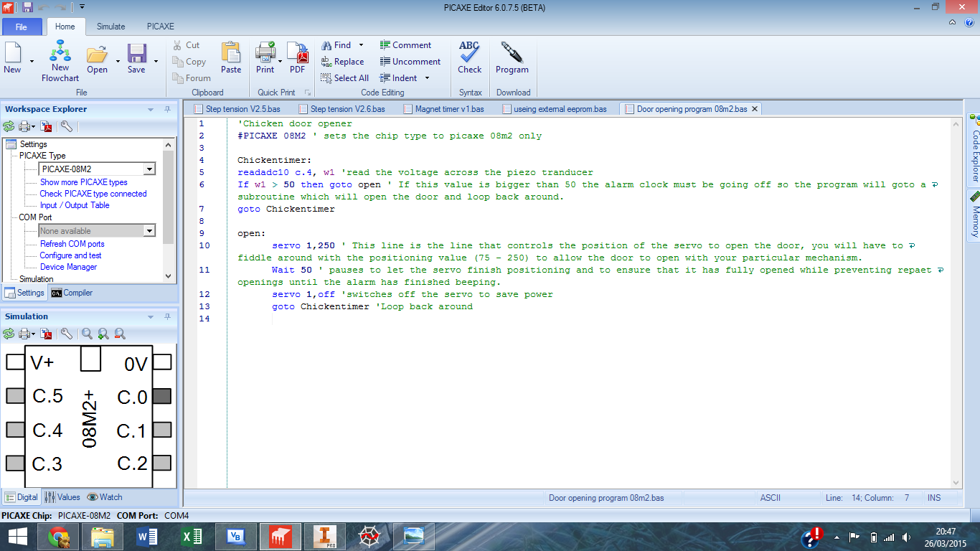Create a new file with New icon
Image resolution: width=980 pixels, height=551 pixels.
click(x=13, y=57)
